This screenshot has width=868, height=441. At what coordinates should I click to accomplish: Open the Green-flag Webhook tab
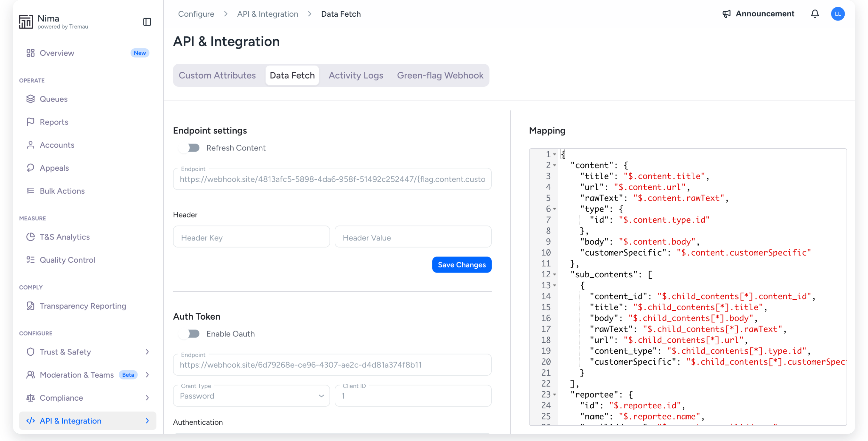(x=440, y=75)
